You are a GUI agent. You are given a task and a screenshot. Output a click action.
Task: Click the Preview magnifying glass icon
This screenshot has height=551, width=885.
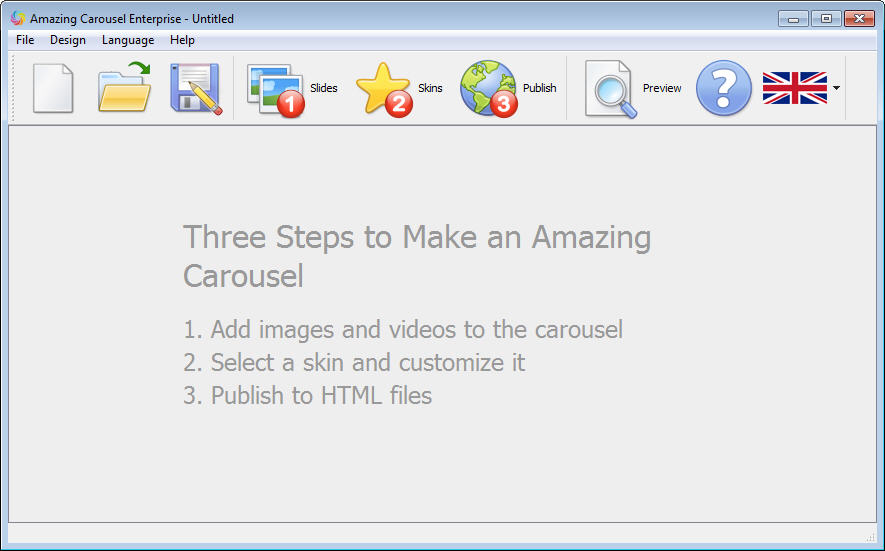tap(610, 89)
